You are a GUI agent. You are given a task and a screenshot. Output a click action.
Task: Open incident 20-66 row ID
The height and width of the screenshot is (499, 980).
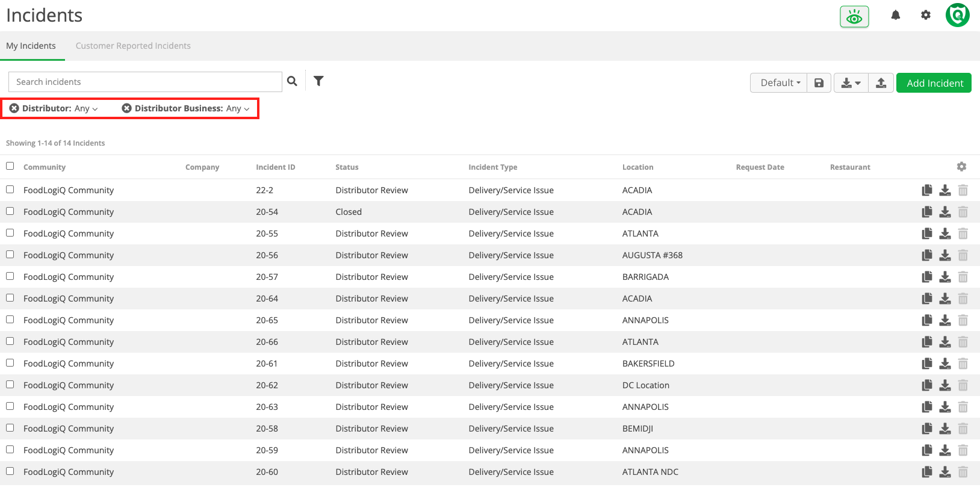click(267, 342)
